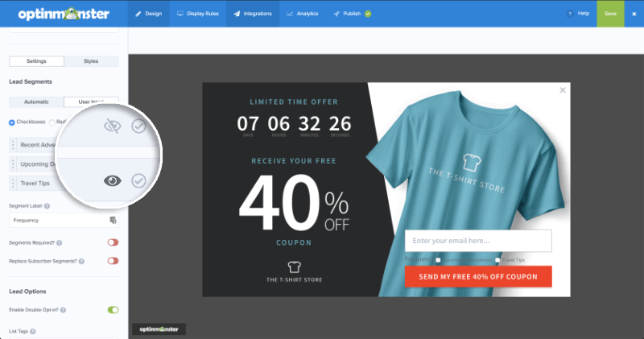This screenshot has width=644, height=339.
Task: Grab the Recent Adventures segment drag handle
Action: click(13, 145)
